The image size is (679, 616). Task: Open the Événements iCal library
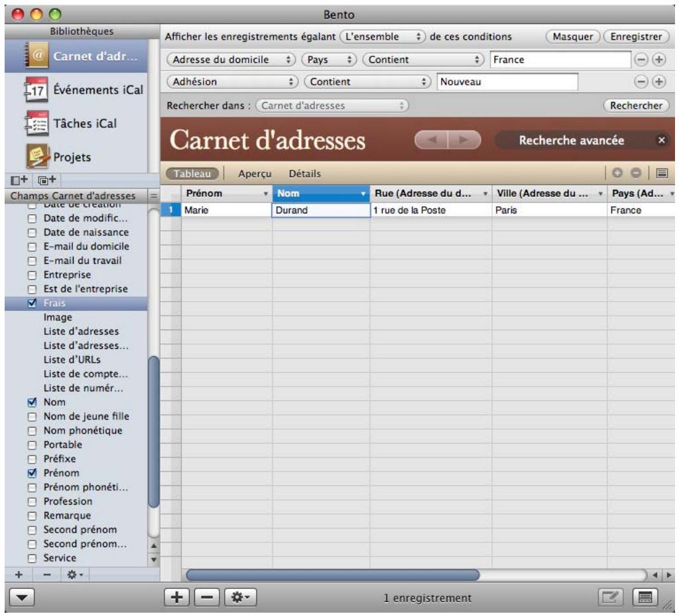click(76, 90)
